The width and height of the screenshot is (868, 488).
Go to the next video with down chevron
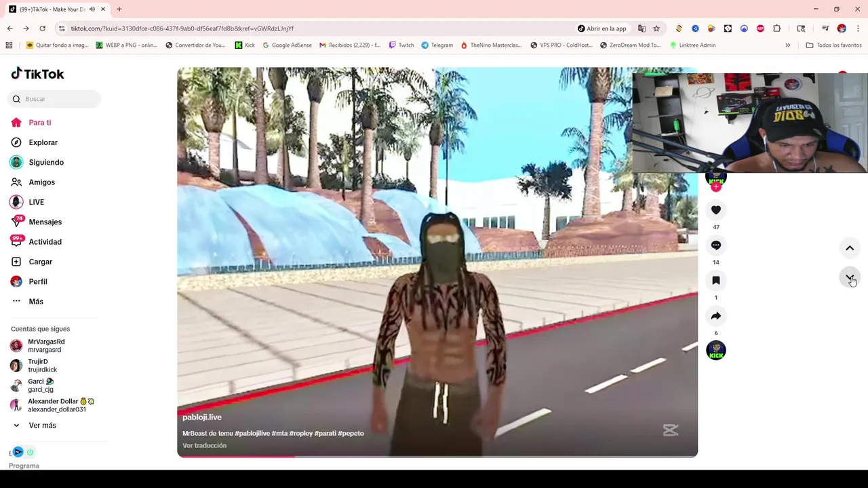click(850, 278)
